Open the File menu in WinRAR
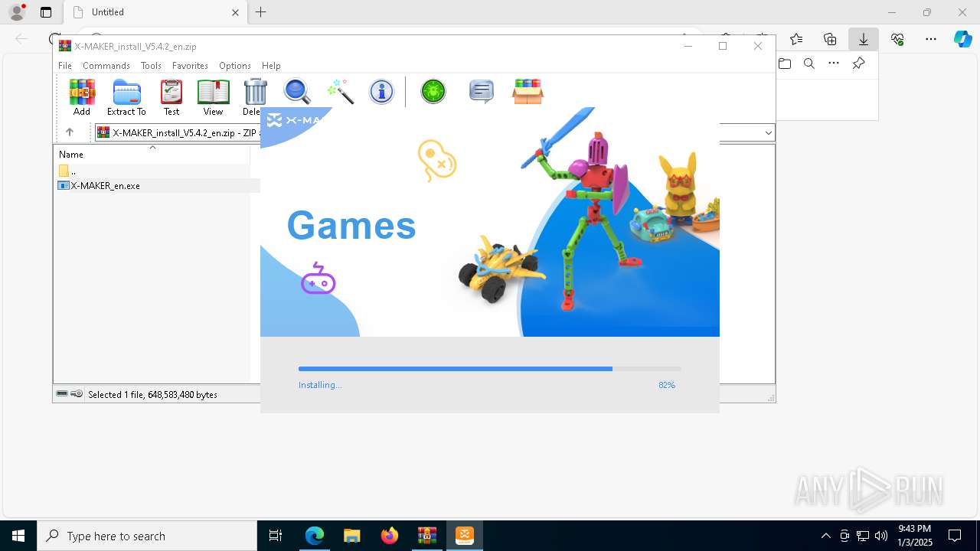The width and height of the screenshot is (980, 551). coord(65,66)
